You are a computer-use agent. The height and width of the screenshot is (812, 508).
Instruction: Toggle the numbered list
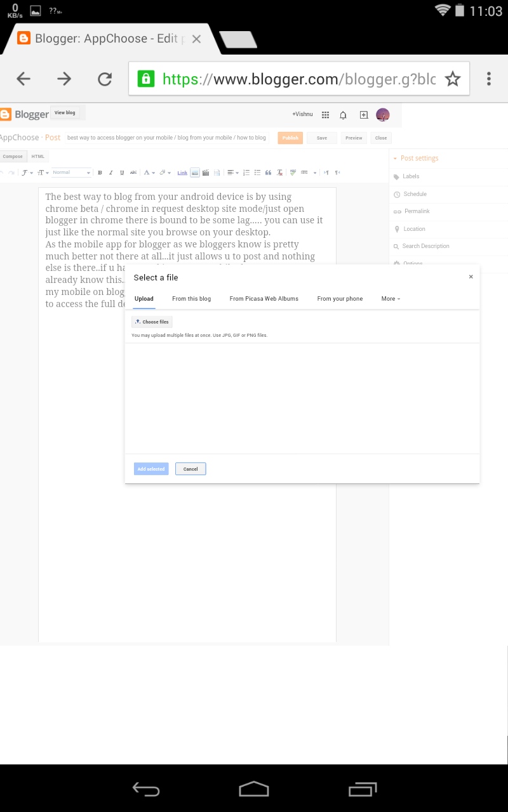246,173
